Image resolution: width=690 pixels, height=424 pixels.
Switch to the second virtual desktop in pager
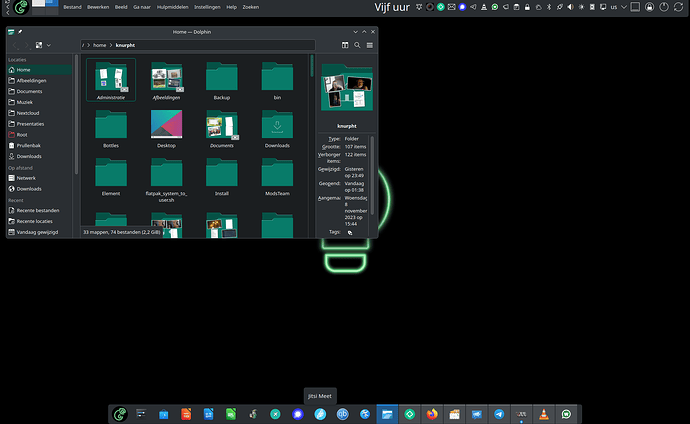click(x=52, y=3)
